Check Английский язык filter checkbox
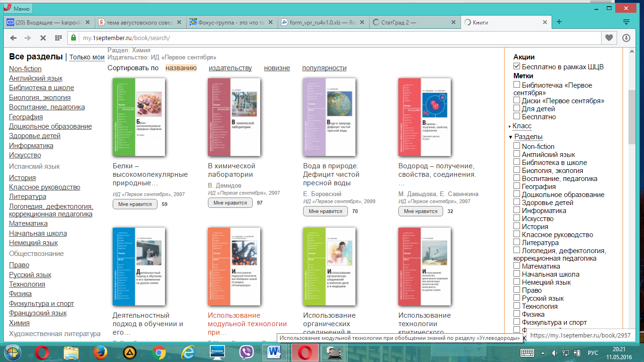Viewport: 644px width, 362px height. (x=517, y=154)
